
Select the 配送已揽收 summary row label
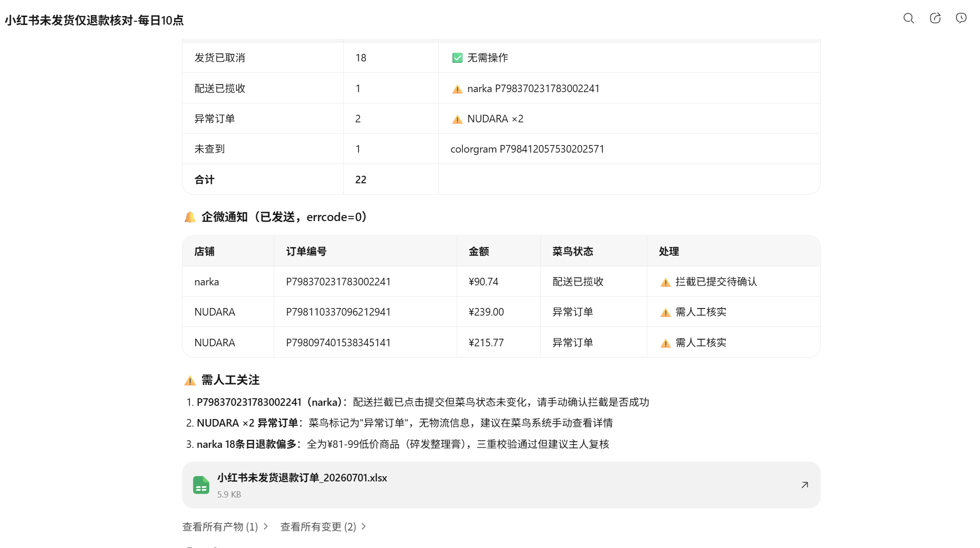pyautogui.click(x=220, y=88)
